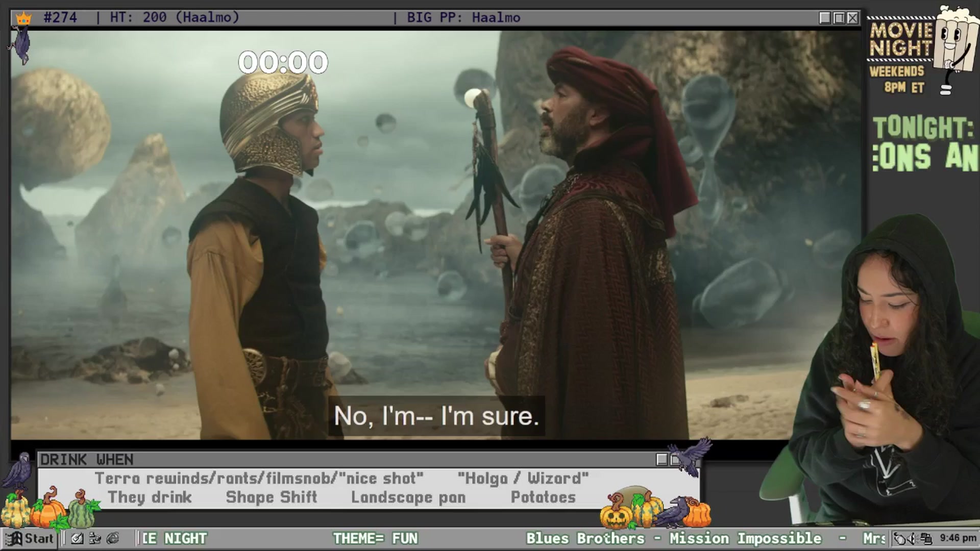Minimize the DRINK WHEN window
Screen dimensions: 980x551
tap(662, 460)
